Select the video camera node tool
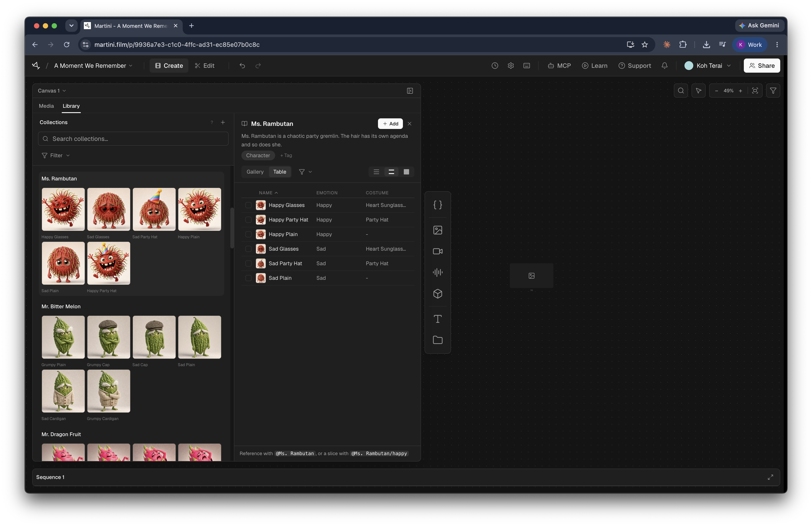 437,251
